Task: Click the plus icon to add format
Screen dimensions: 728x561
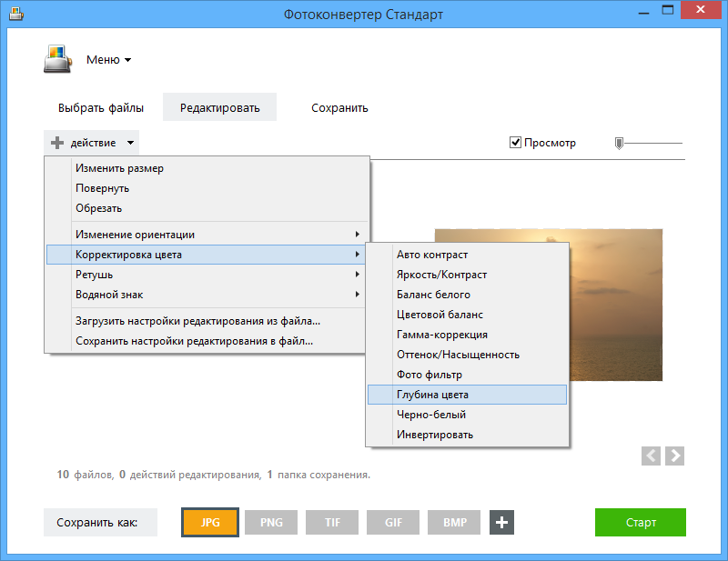Action: [x=501, y=522]
